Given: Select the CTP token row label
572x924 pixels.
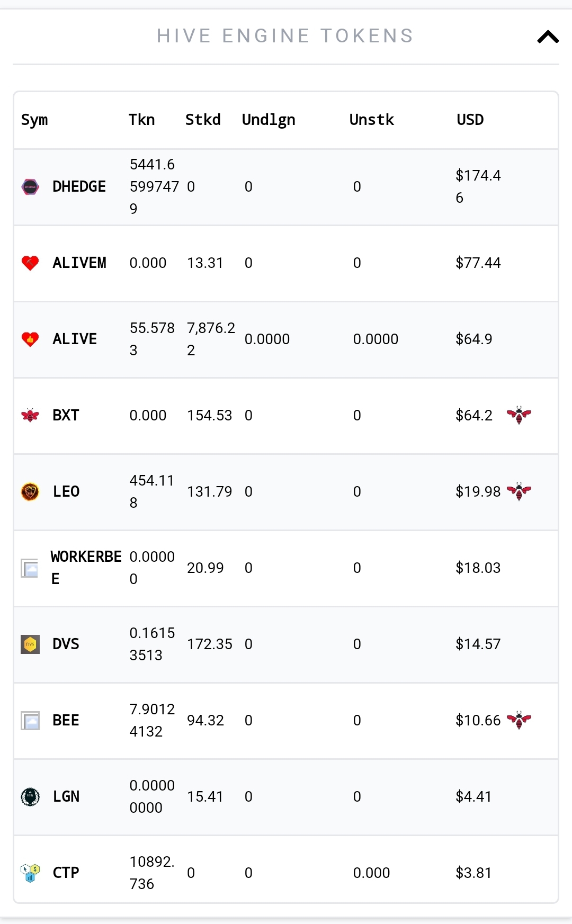Looking at the screenshot, I should [66, 873].
